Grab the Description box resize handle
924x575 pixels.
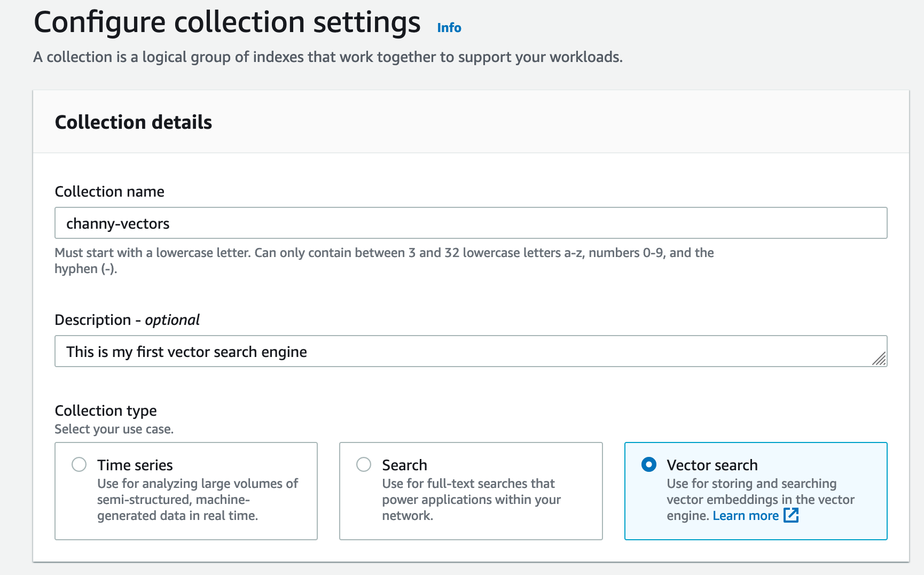[879, 359]
